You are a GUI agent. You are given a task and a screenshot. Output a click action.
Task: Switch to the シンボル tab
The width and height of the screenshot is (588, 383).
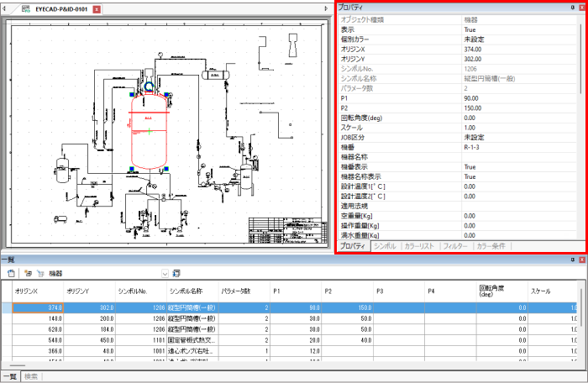[x=385, y=246]
